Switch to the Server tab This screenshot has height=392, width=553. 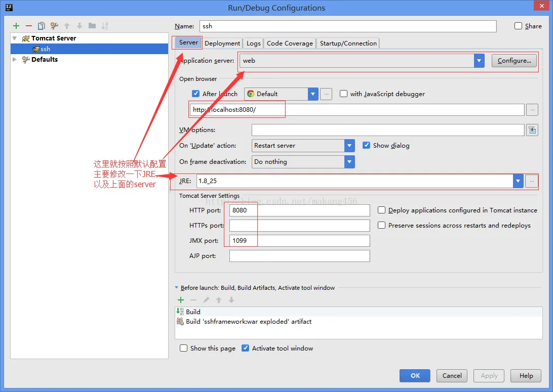tap(188, 42)
